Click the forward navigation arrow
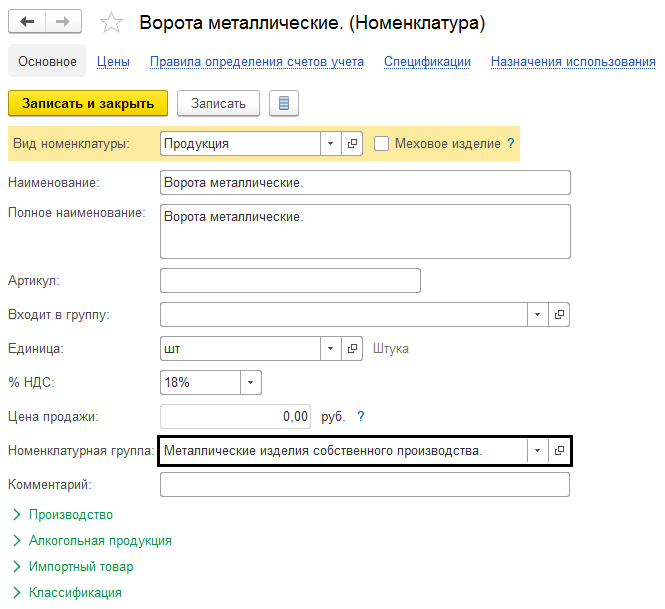Image resolution: width=665 pixels, height=609 pixels. click(63, 21)
